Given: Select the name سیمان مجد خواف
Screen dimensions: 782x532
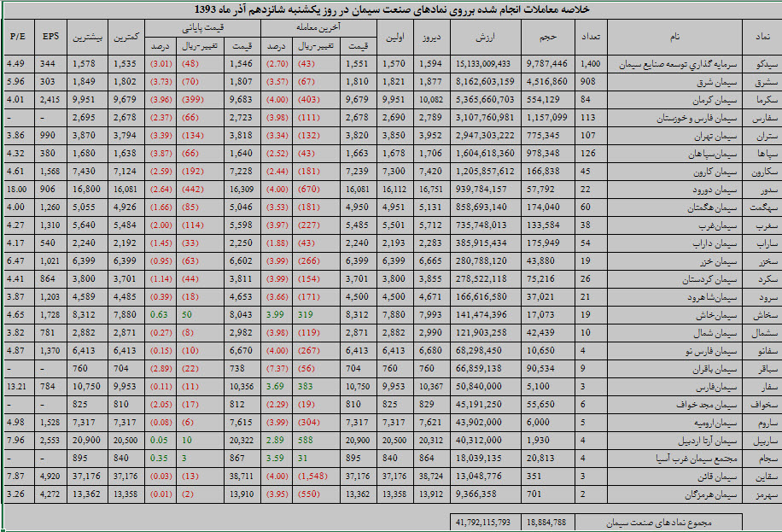Looking at the screenshot, I should click(x=706, y=406).
